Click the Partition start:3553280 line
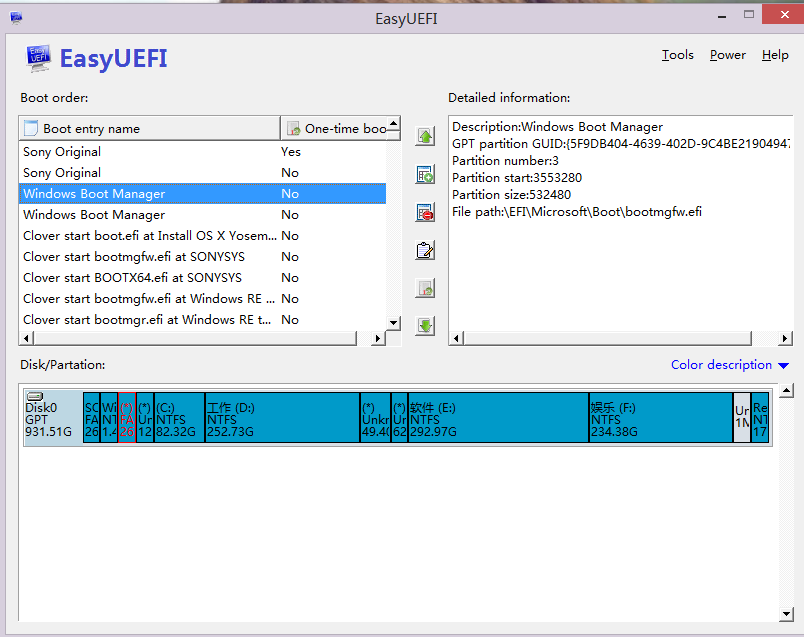804x637 pixels. pyautogui.click(x=517, y=177)
